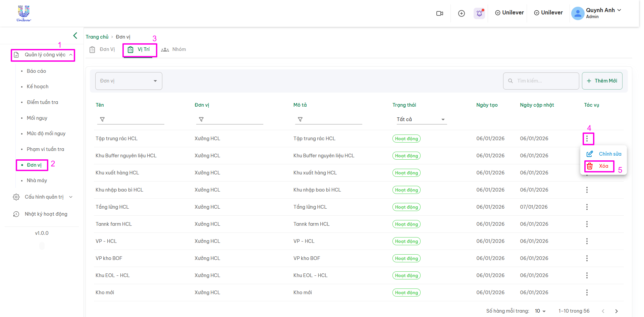Switch to the Đơn Vị tab
The image size is (644, 317).
coord(103,49)
